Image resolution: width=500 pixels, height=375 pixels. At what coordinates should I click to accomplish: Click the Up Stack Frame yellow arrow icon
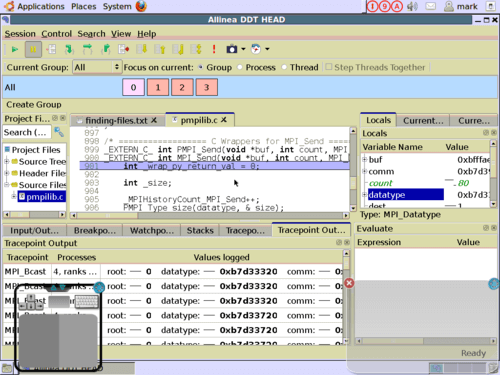[x=160, y=50]
